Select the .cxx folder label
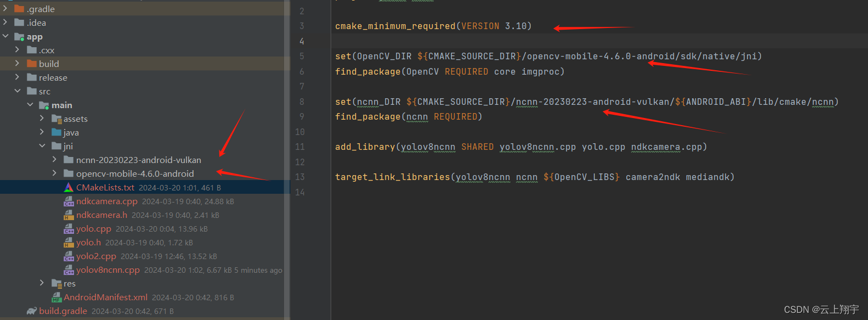Viewport: 868px width, 320px height. coord(47,50)
